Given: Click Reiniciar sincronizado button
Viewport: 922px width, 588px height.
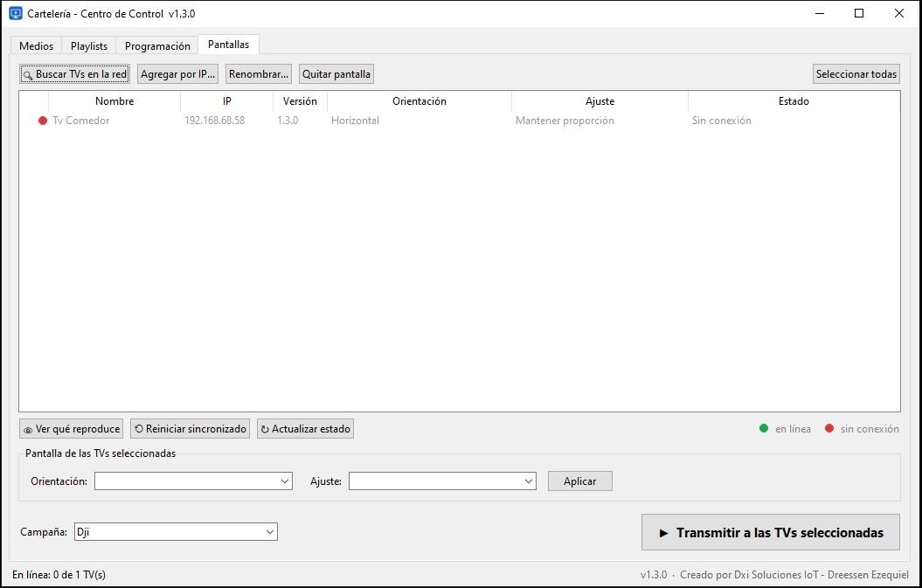Looking at the screenshot, I should pos(190,429).
